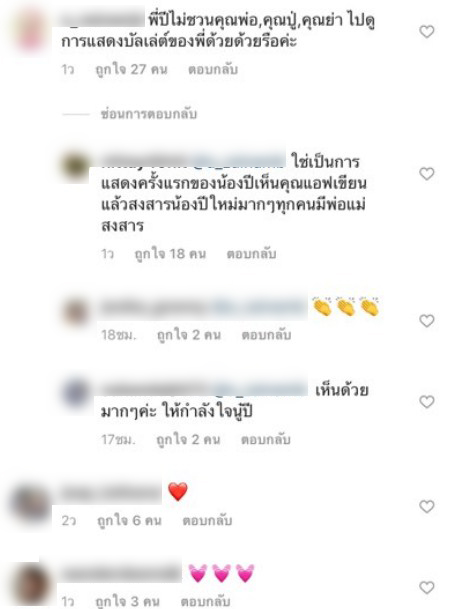Collapse replies with ซ่อนการตอบกลับ
Screen dimensions: 459x609
coord(149,114)
